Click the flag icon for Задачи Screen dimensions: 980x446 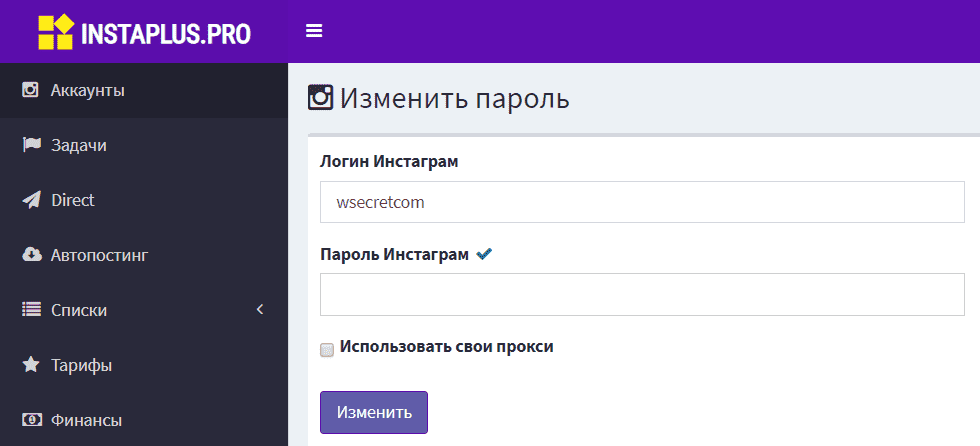tap(31, 145)
